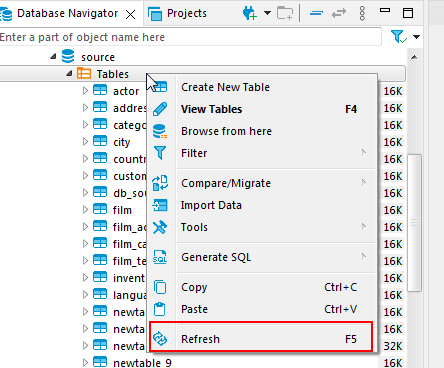This screenshot has height=368, width=444.
Task: Choose Copy from the context menu
Action: pyautogui.click(x=262, y=287)
